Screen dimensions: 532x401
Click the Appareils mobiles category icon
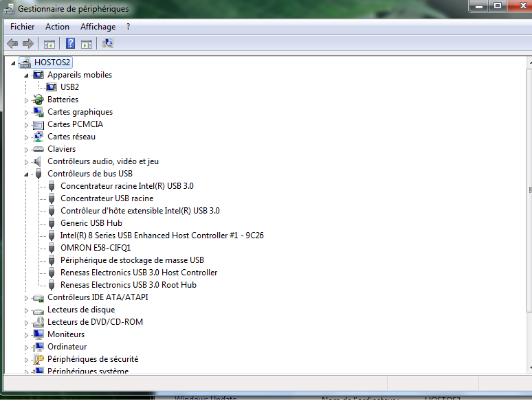(x=38, y=75)
